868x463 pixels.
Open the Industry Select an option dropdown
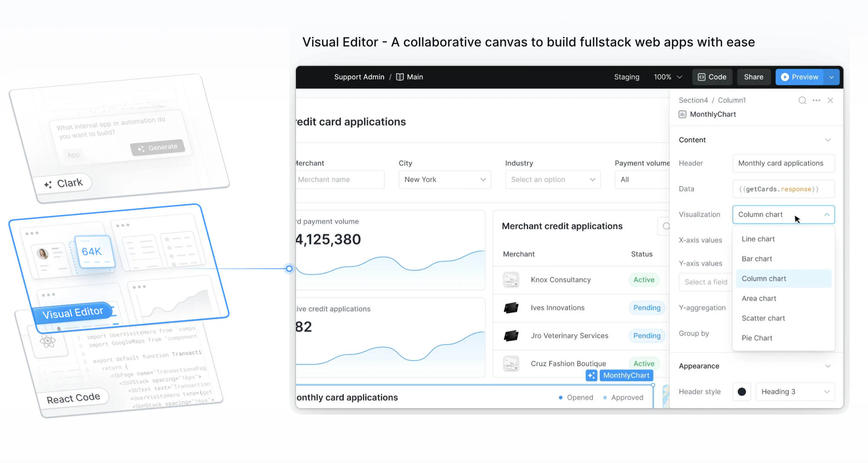[553, 179]
